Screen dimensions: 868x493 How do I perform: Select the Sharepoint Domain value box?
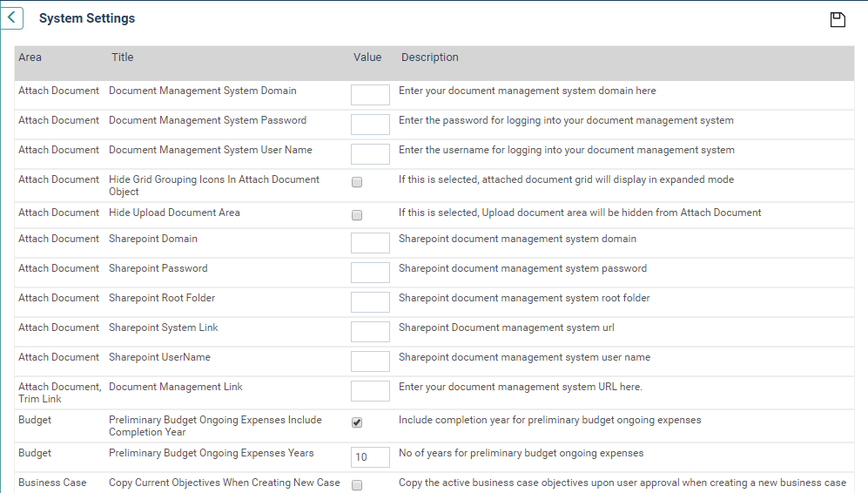370,243
